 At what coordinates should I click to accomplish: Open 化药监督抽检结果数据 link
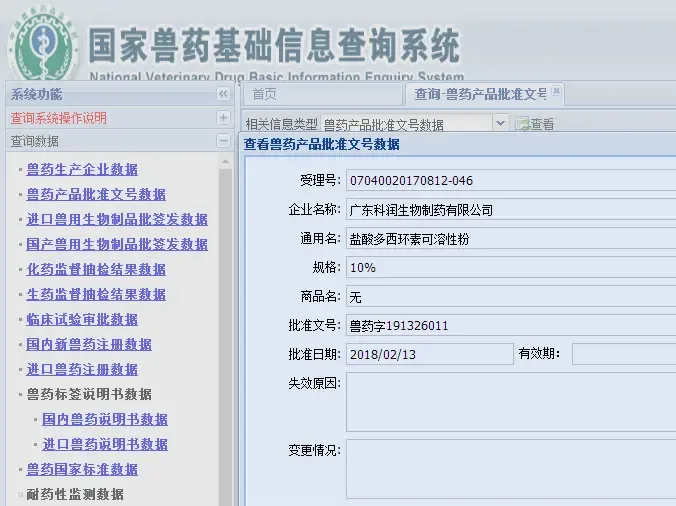tap(96, 269)
